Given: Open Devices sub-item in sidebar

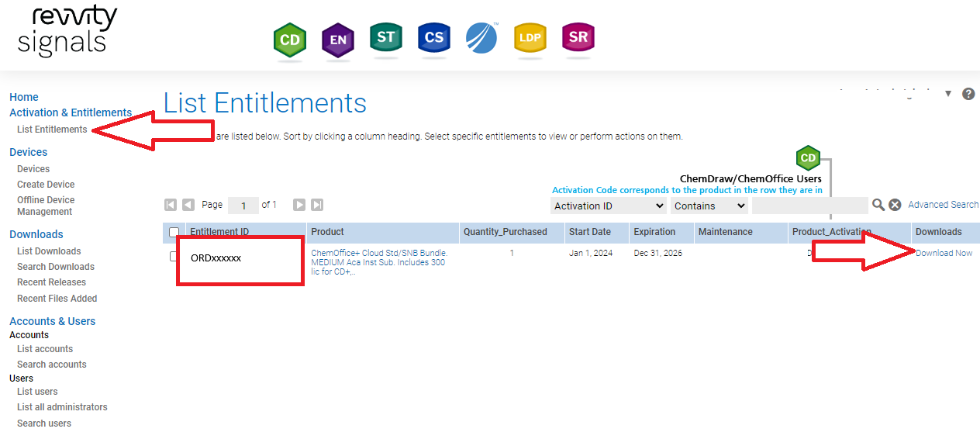Looking at the screenshot, I should [33, 169].
